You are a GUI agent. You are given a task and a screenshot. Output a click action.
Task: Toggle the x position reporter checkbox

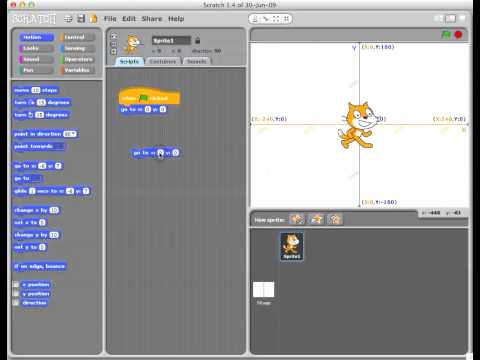[x=16, y=284]
